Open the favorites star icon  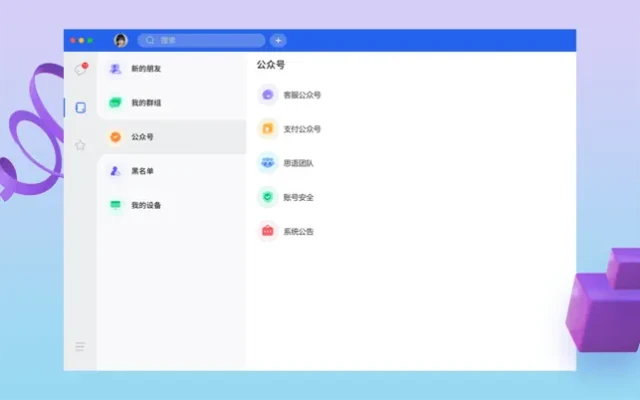point(80,145)
